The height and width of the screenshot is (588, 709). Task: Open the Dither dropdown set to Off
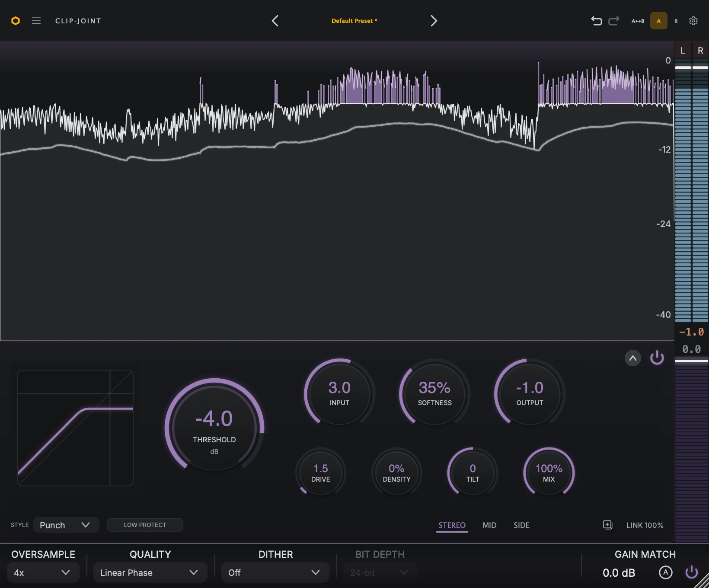pyautogui.click(x=275, y=572)
